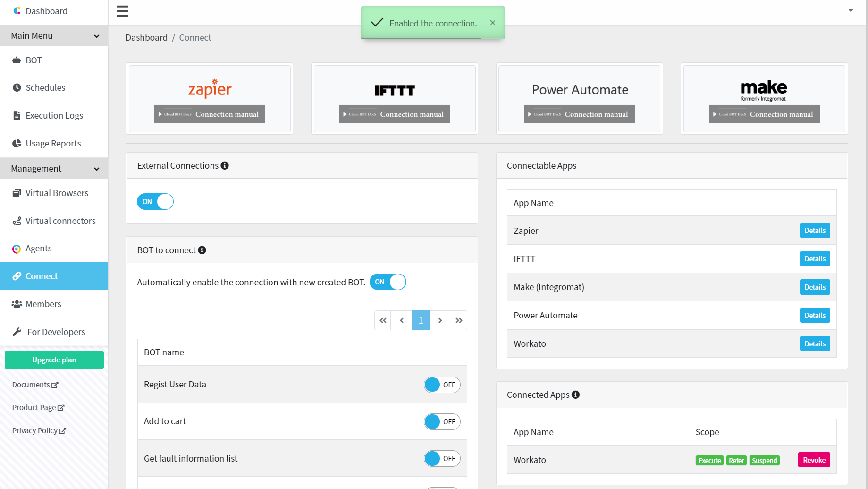
Task: Dismiss the Enabled the connection notification
Action: coord(493,23)
